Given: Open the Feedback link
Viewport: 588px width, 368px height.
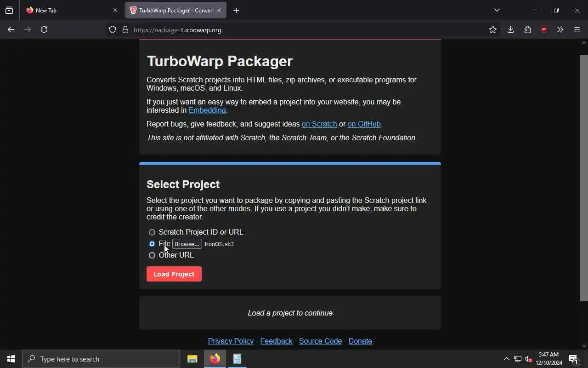Looking at the screenshot, I should click(x=276, y=341).
